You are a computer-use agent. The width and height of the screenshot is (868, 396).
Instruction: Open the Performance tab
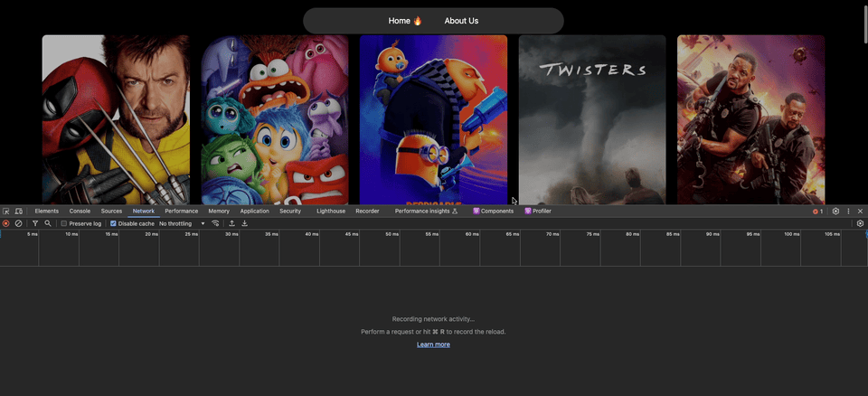pos(182,211)
